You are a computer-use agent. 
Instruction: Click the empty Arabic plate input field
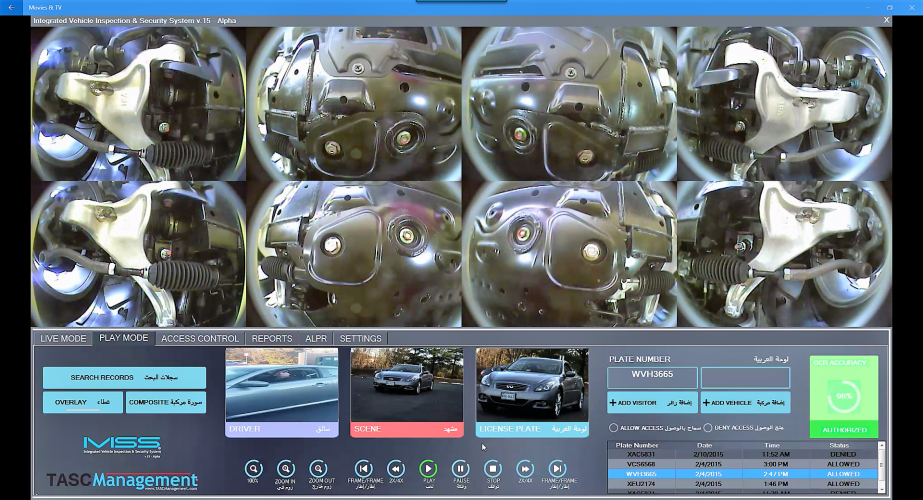(745, 378)
